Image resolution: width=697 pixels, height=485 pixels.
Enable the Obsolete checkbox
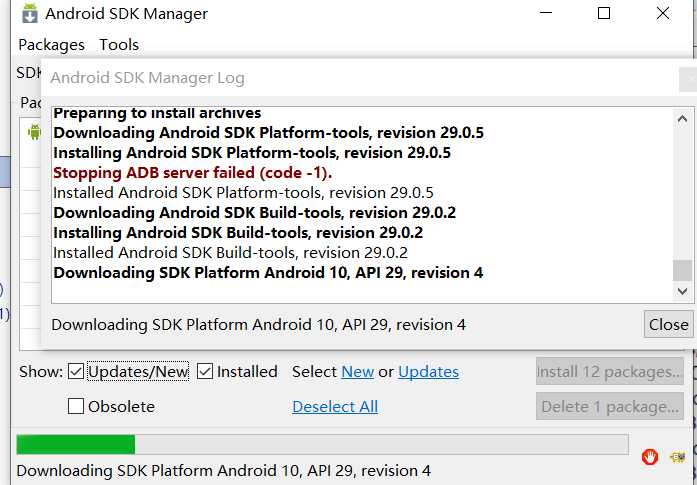76,406
